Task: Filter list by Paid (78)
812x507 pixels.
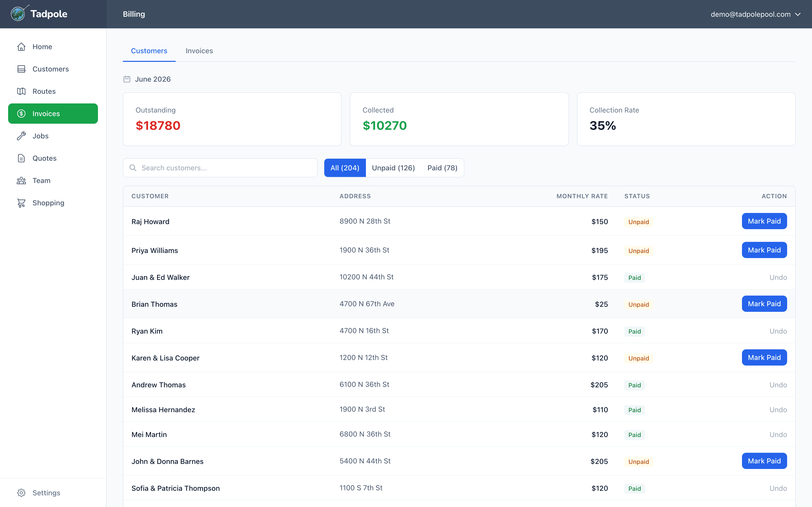Action: (442, 168)
